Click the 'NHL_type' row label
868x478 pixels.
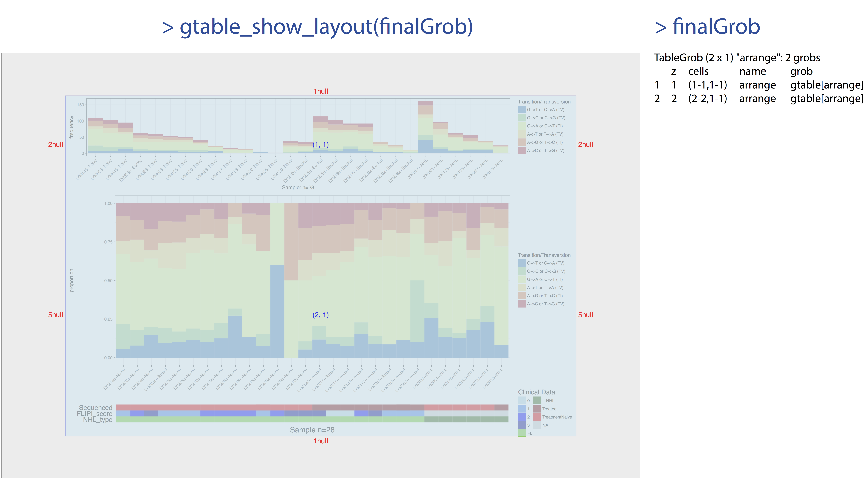(98, 420)
